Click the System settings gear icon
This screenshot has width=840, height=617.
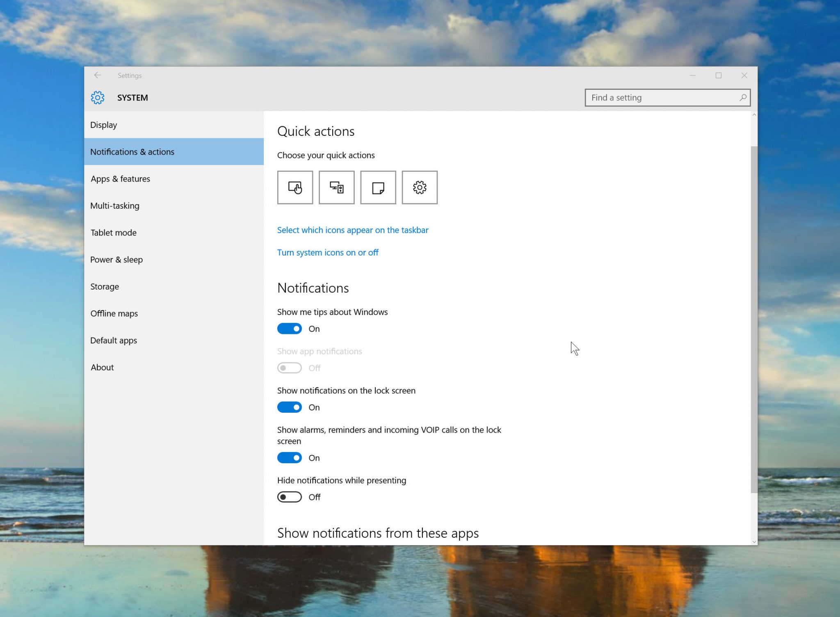pos(98,97)
